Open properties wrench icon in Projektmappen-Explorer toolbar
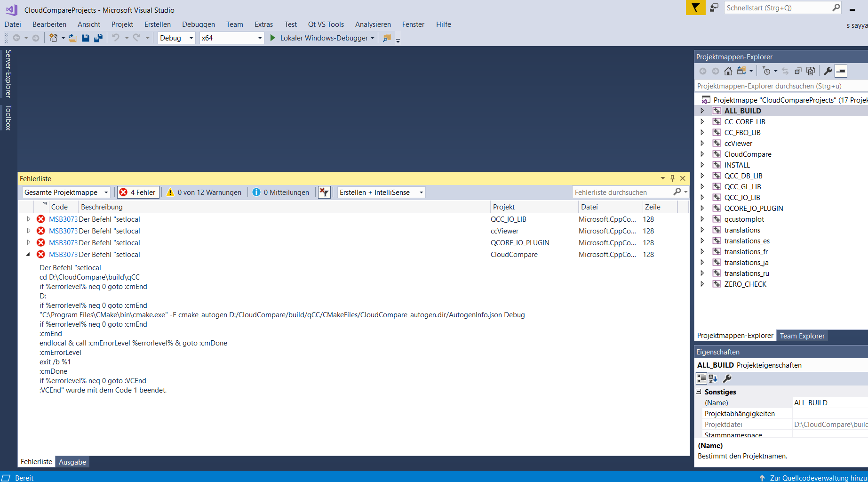The width and height of the screenshot is (868, 482). point(828,71)
